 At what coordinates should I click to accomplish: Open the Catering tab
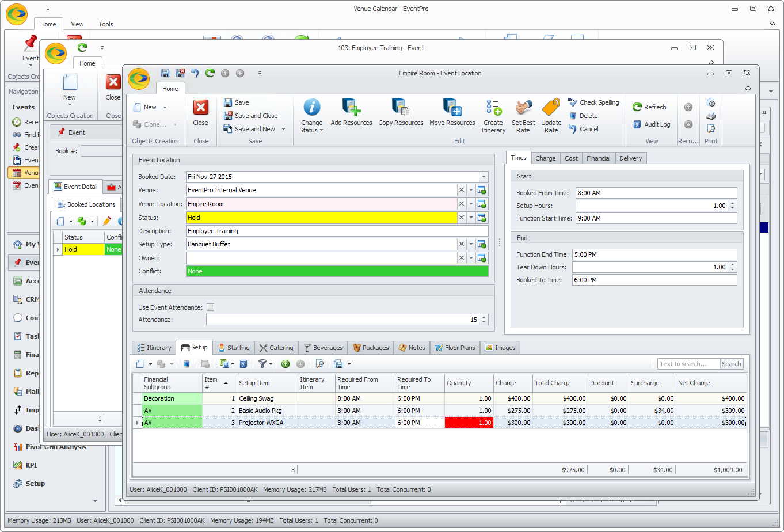(276, 348)
